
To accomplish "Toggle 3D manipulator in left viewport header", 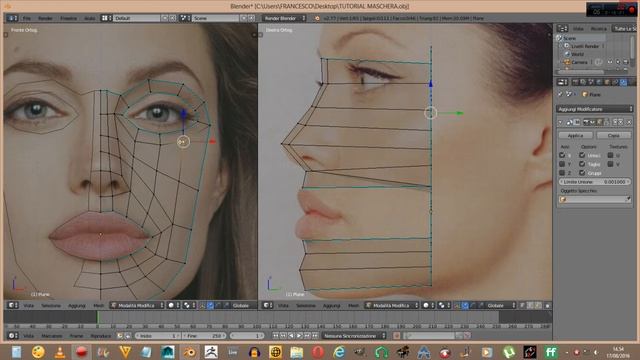I will pos(202,305).
